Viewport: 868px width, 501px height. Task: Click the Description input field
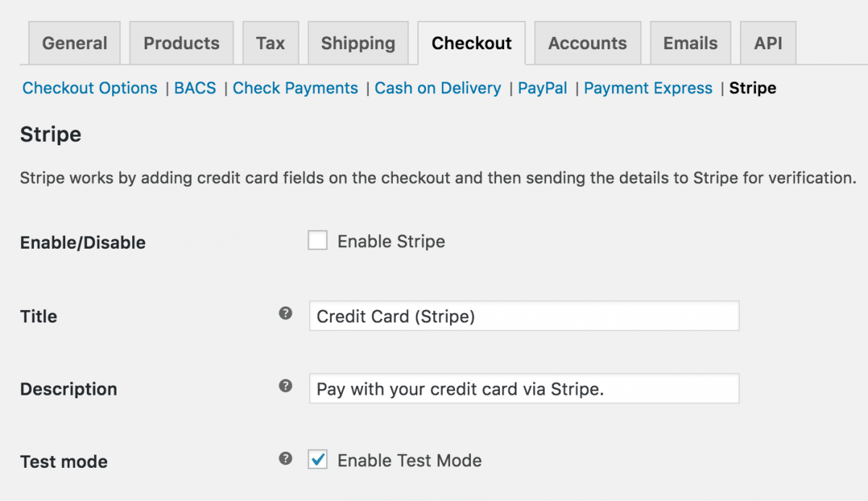tap(524, 388)
